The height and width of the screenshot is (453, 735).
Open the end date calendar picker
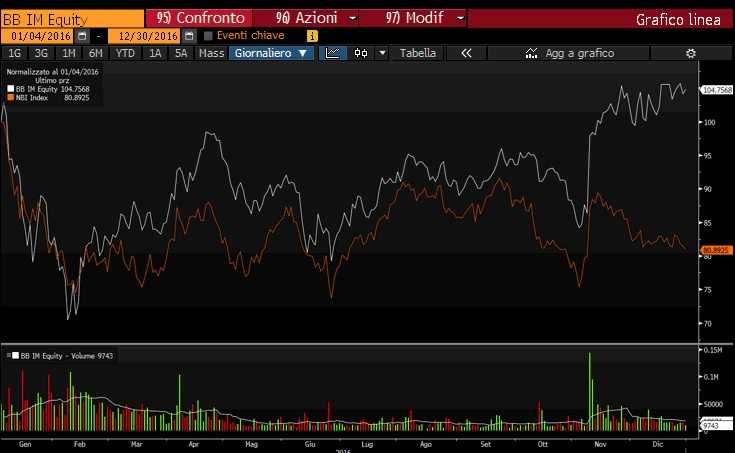pos(189,36)
